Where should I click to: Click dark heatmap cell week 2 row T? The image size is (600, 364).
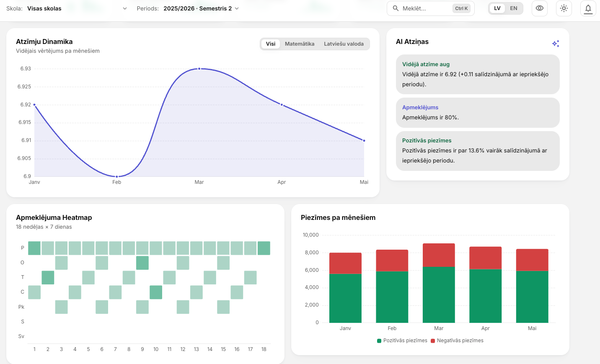tap(48, 277)
